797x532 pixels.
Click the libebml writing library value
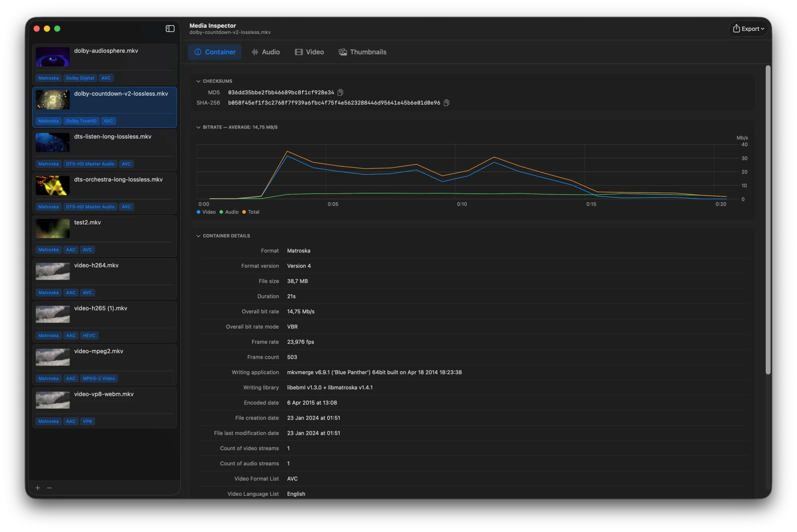[330, 387]
